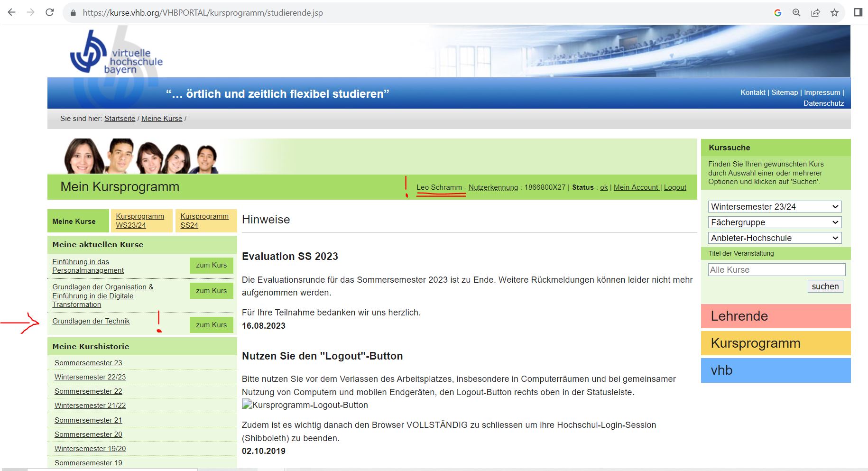The height and width of the screenshot is (471, 868).
Task: Open the Wintersemester 23/24 semester dropdown
Action: point(775,207)
